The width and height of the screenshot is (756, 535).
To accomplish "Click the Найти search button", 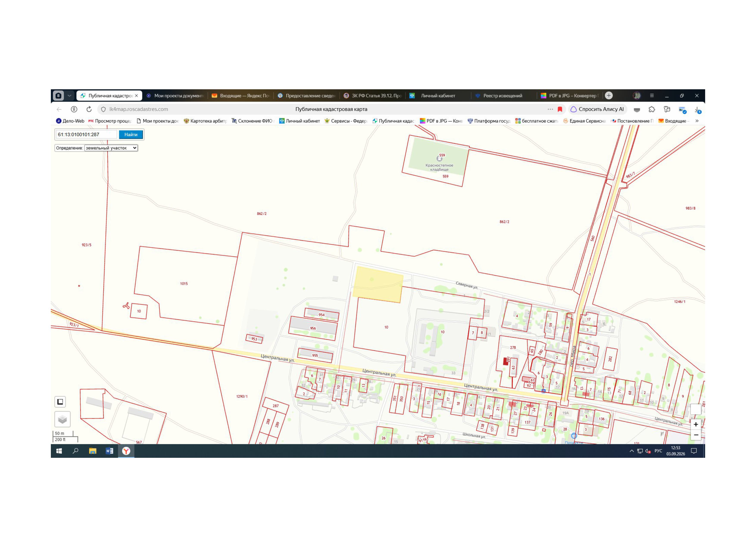I will click(131, 134).
